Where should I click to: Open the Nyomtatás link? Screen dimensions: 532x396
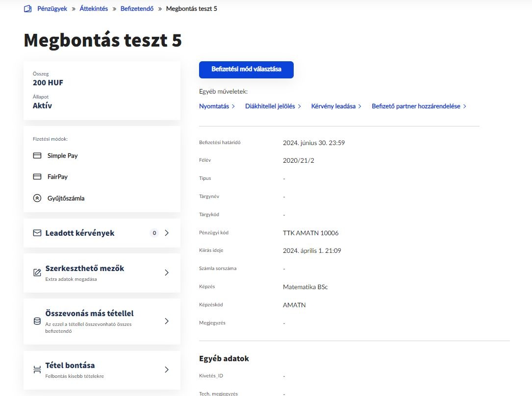214,106
